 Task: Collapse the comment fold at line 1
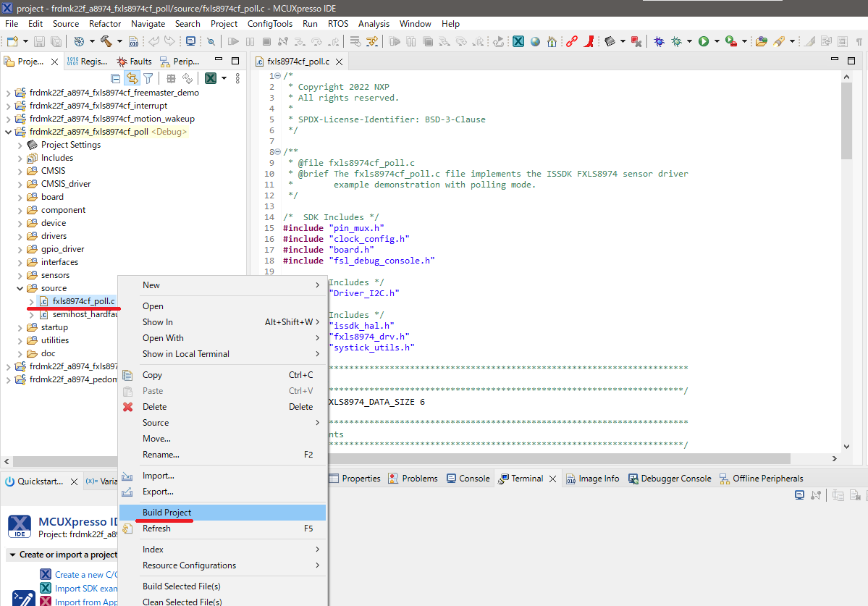[278, 76]
